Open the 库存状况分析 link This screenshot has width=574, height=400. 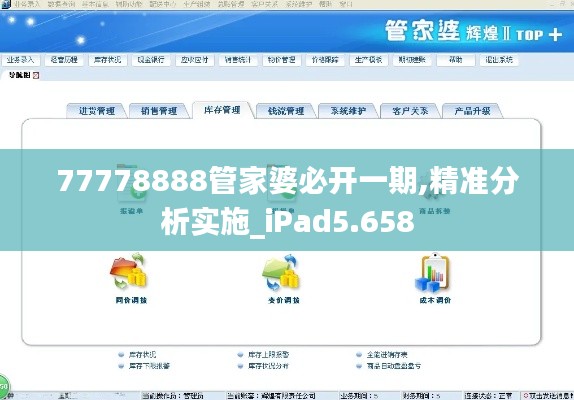268,366
